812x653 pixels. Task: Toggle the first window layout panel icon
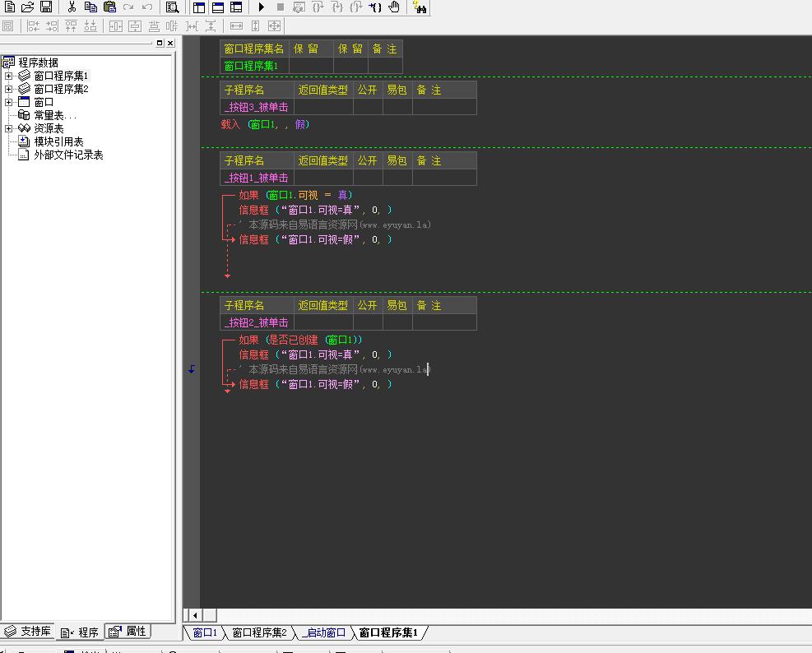[x=199, y=7]
